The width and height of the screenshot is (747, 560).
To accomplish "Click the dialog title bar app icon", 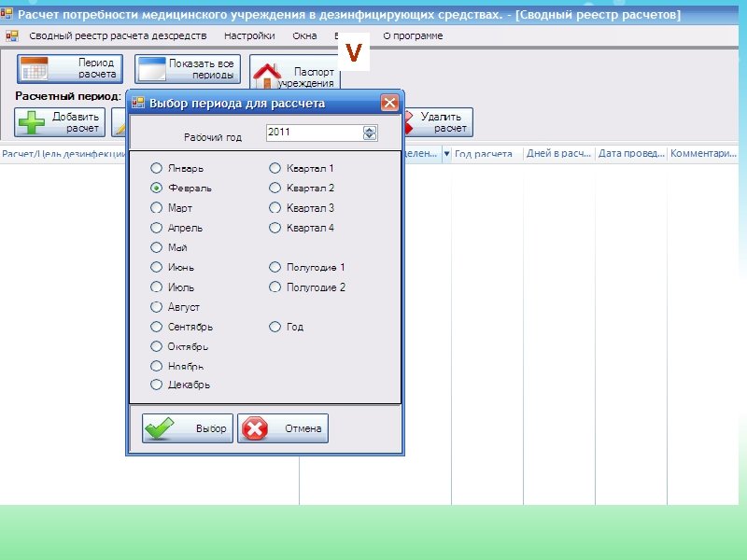I will [138, 103].
